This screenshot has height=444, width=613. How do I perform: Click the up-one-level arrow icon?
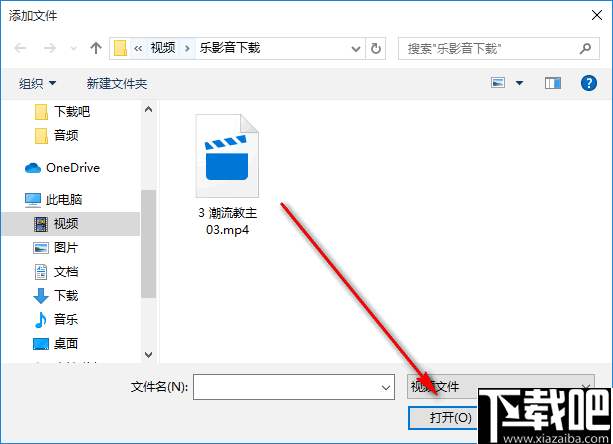click(x=96, y=48)
